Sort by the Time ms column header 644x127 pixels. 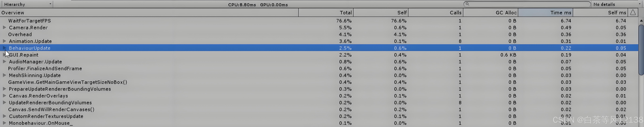pyautogui.click(x=546, y=13)
